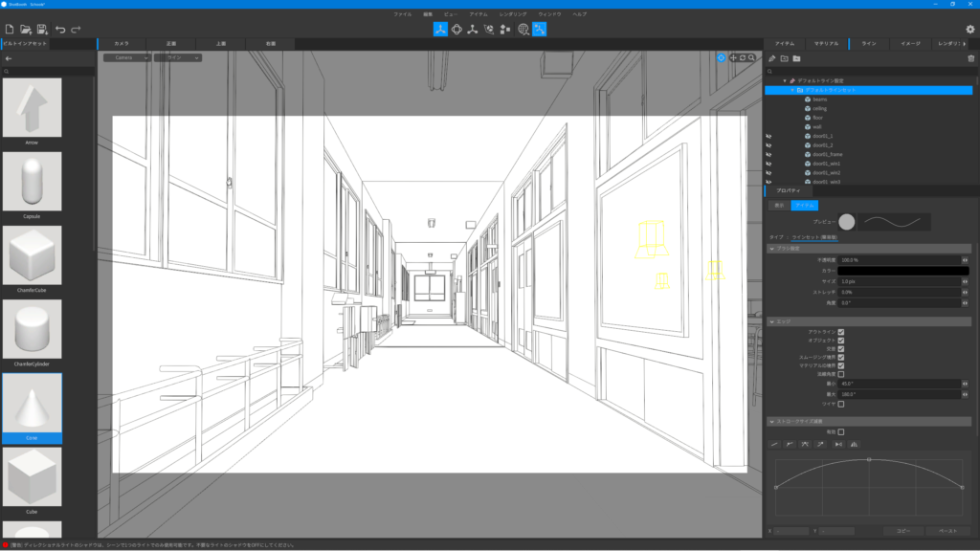Screen dimensions: 980x551
Task: Open the ヘルプ menu
Action: point(579,13)
